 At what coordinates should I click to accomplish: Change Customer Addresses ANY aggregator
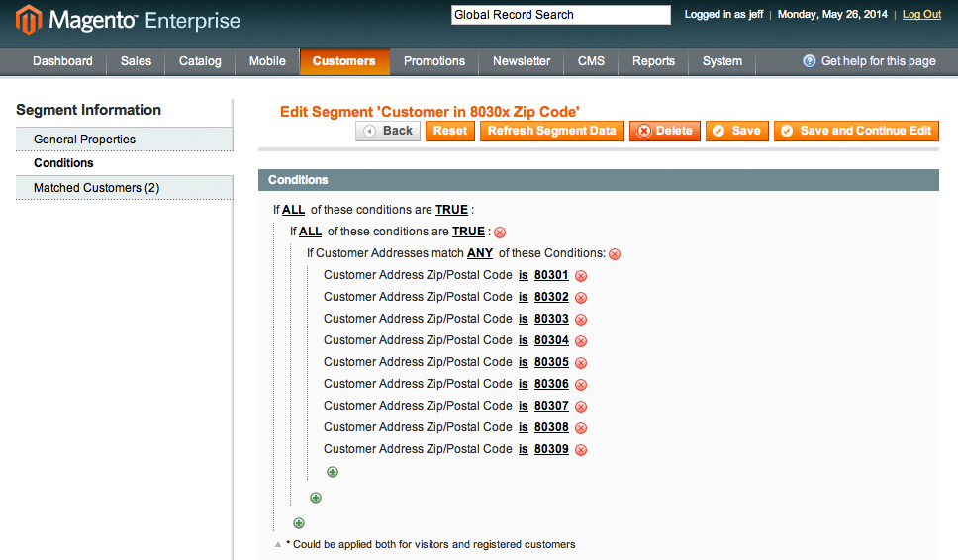[x=480, y=253]
